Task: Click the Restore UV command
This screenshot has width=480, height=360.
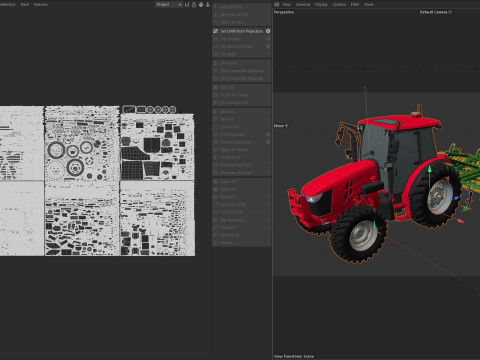Action: pyautogui.click(x=241, y=235)
